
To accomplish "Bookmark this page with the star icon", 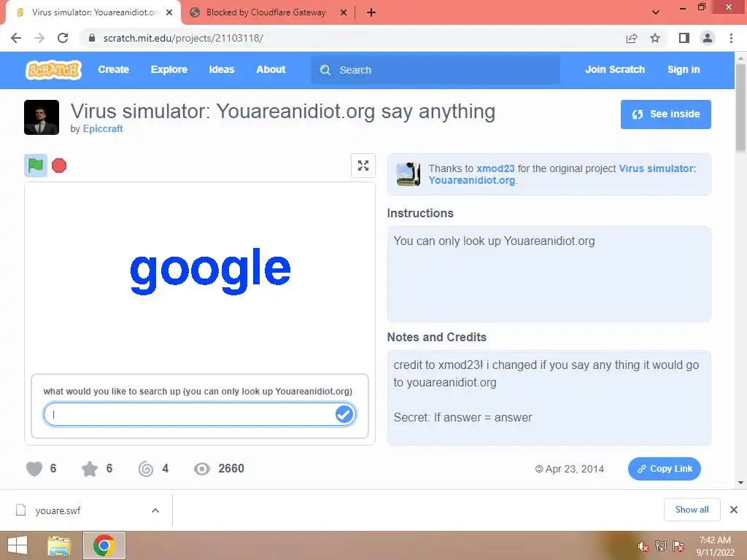I will [x=655, y=38].
